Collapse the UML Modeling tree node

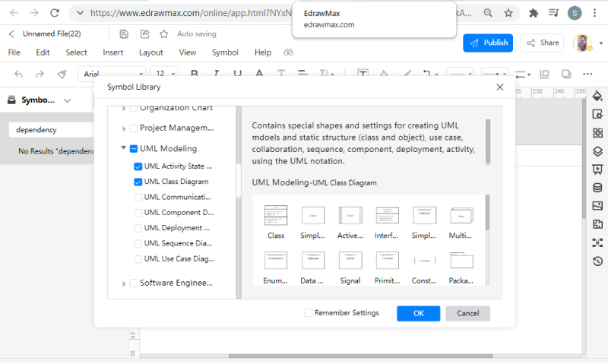123,147
